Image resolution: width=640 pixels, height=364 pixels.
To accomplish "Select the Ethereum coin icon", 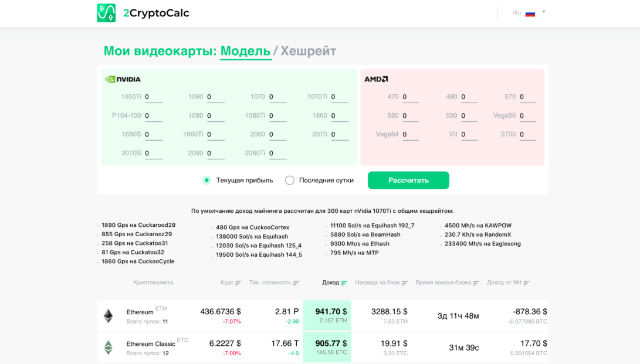I will [109, 314].
